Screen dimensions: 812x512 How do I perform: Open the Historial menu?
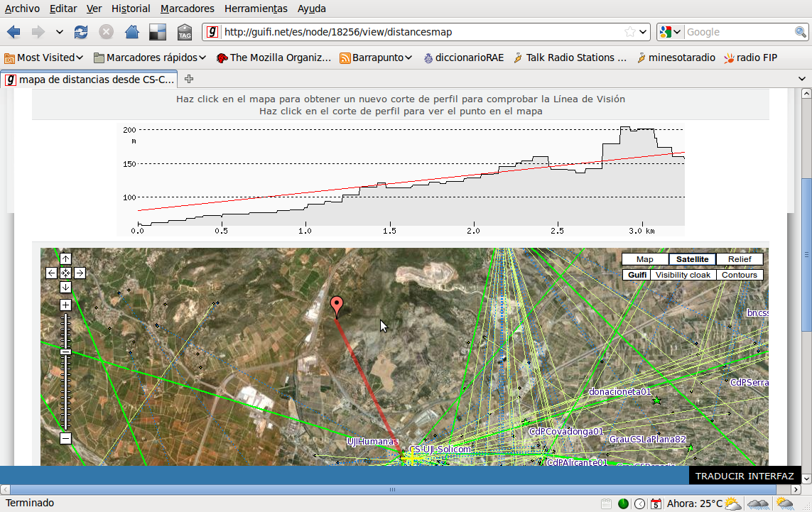pos(130,9)
